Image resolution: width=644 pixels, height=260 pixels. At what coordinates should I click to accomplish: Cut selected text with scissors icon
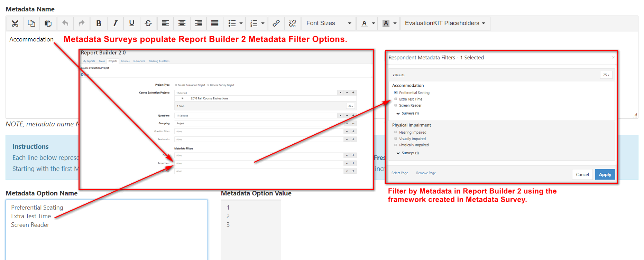coord(15,23)
